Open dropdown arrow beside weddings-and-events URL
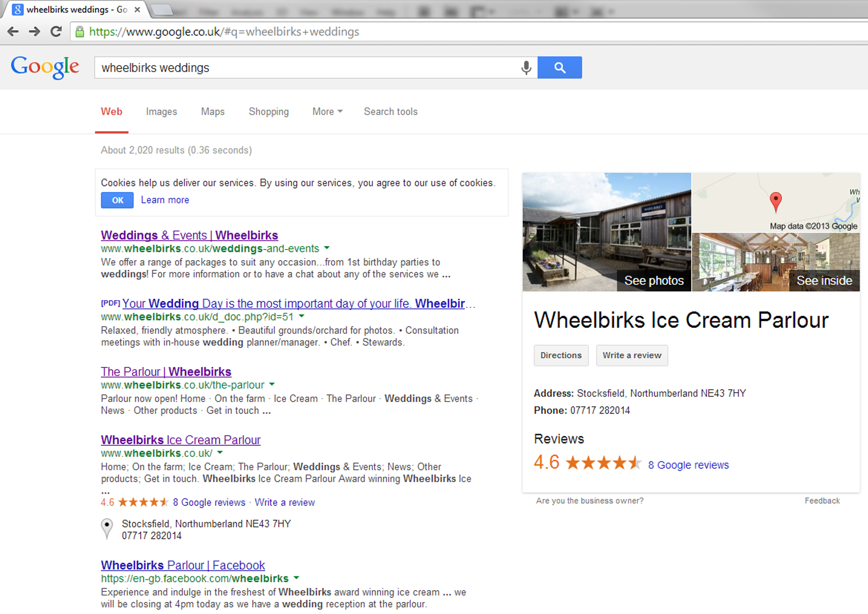Image resolution: width=868 pixels, height=614 pixels. 327,248
